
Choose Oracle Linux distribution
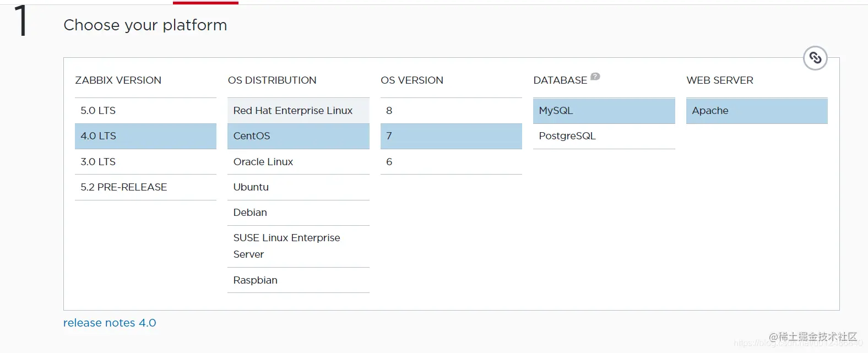point(299,162)
